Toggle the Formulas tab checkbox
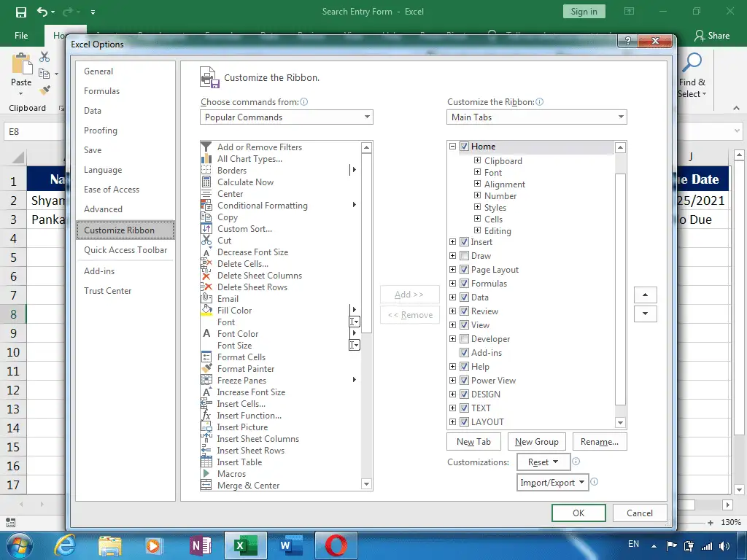The height and width of the screenshot is (560, 747). (x=464, y=284)
